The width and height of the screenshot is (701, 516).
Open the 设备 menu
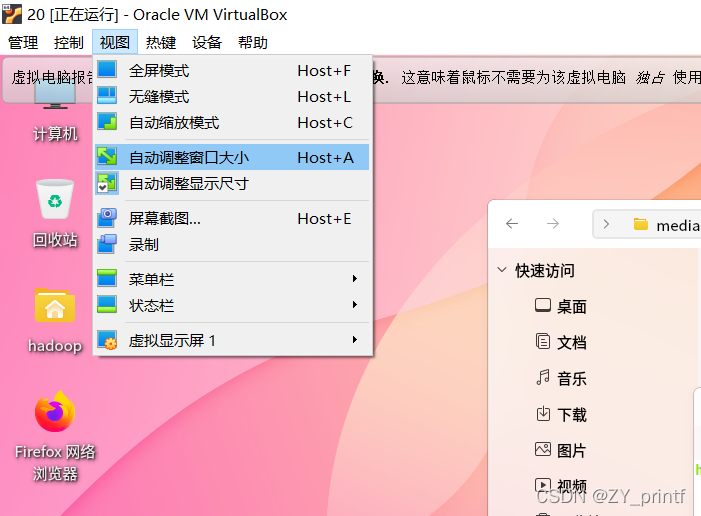[207, 42]
